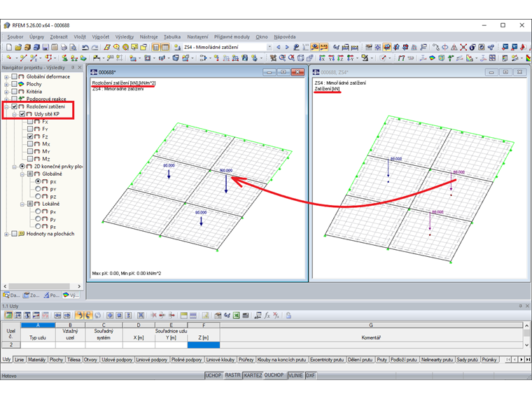Toggle UCHOP snap status button
This screenshot has width=532, height=399.
[x=213, y=375]
